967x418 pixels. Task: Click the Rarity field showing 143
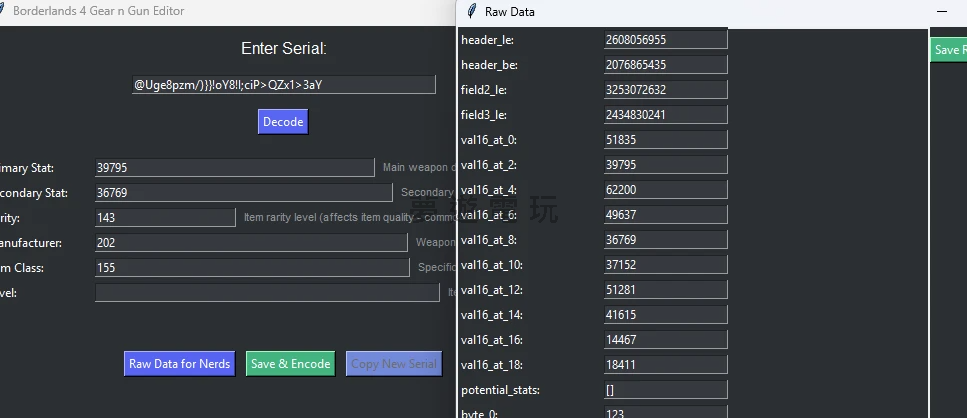point(165,218)
